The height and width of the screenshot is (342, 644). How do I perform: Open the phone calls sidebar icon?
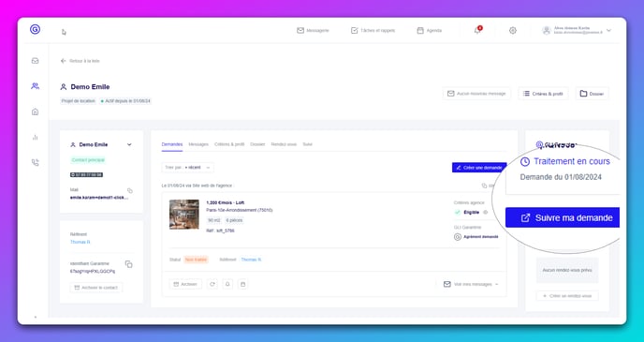click(x=36, y=163)
